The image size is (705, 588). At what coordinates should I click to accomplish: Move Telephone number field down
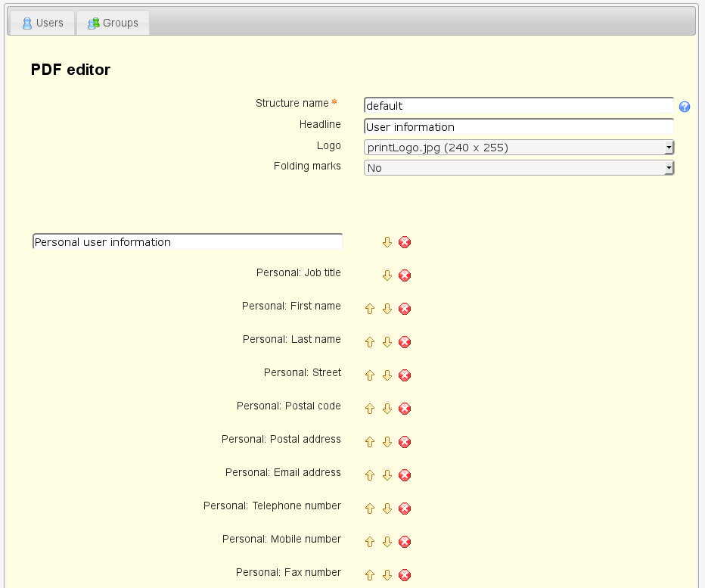387,509
